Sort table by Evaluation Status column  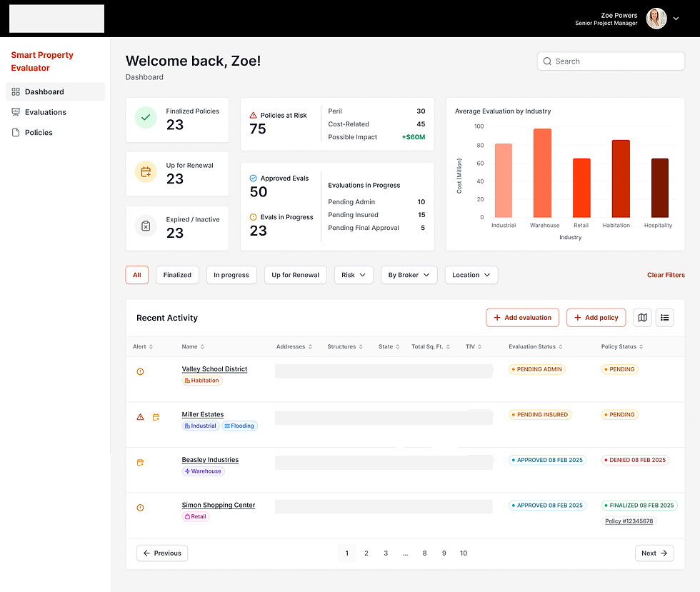pyautogui.click(x=535, y=346)
